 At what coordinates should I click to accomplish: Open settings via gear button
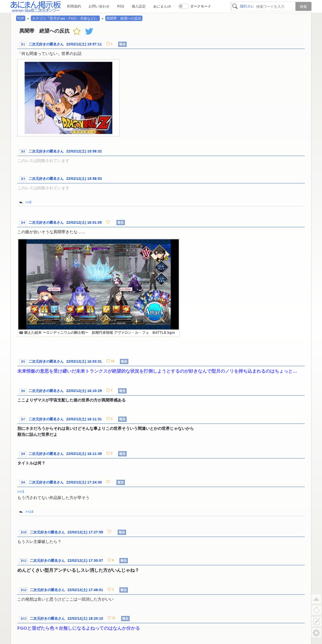click(x=316, y=633)
